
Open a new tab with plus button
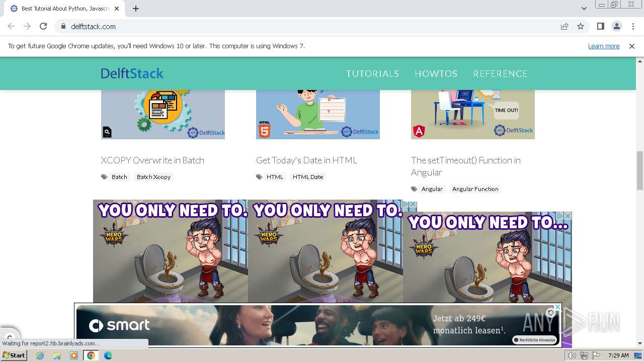point(136,9)
